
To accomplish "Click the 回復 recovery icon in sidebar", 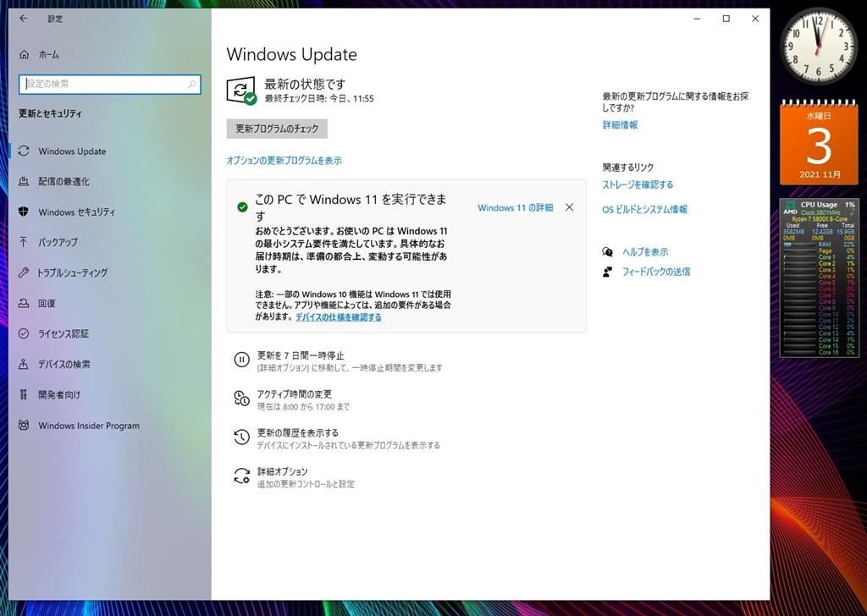I will click(23, 303).
